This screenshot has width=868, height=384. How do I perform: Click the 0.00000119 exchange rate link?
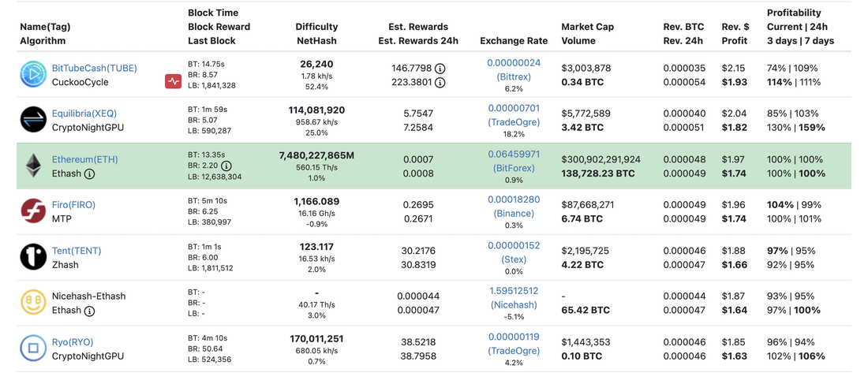(x=514, y=337)
